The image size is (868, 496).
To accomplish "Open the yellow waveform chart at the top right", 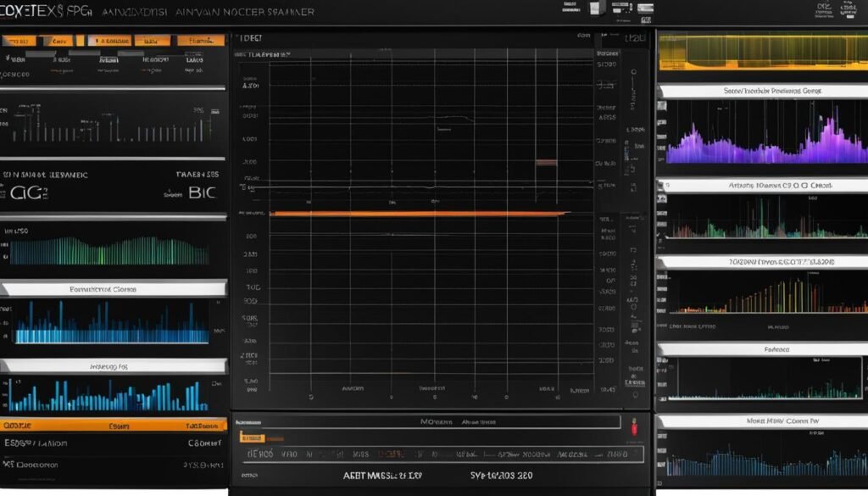I will pos(763,52).
